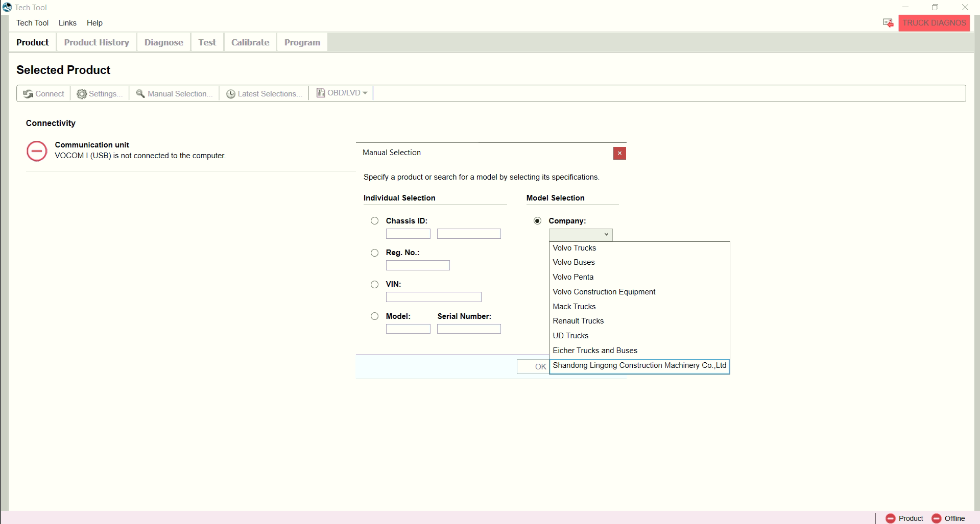This screenshot has height=524, width=980.
Task: Open Manual Selection from toolbar
Action: [x=174, y=93]
